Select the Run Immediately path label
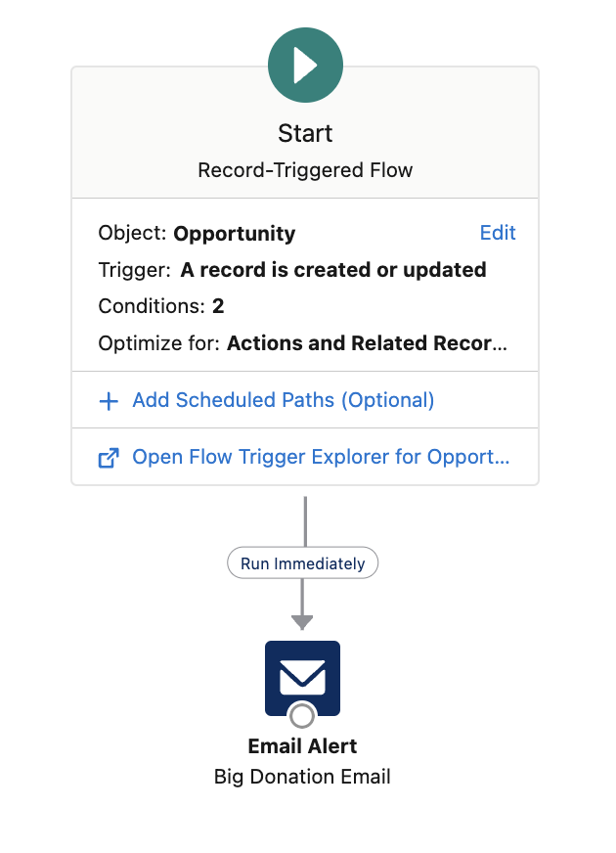Image resolution: width=616 pixels, height=853 pixels. click(302, 563)
